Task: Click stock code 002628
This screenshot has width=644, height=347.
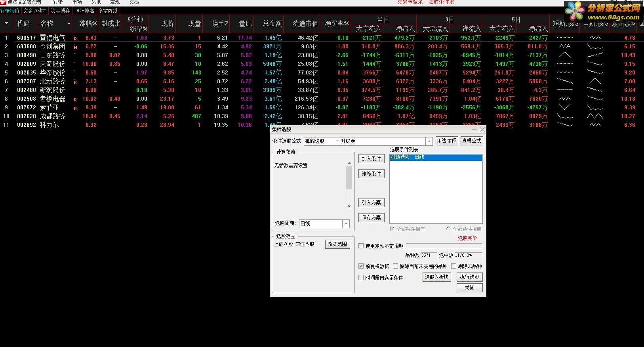Action: [x=27, y=116]
